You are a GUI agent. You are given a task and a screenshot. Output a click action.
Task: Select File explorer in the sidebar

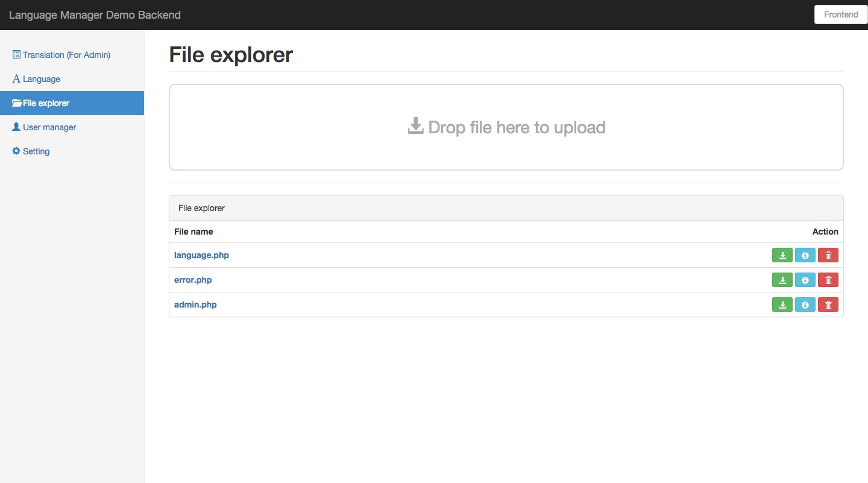pos(46,103)
